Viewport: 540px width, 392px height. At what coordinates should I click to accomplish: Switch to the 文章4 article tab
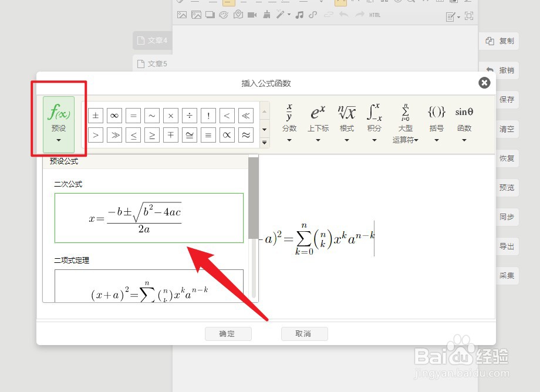pos(153,40)
